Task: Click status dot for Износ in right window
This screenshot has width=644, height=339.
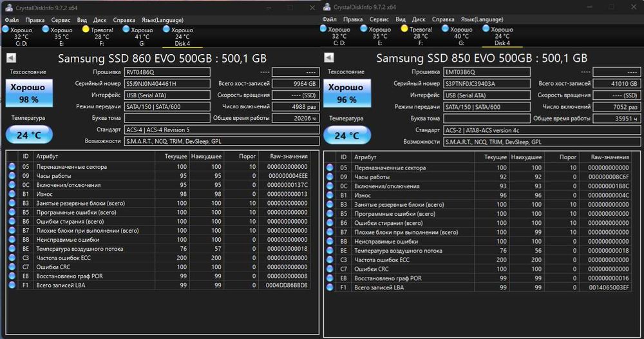Action: coord(330,195)
